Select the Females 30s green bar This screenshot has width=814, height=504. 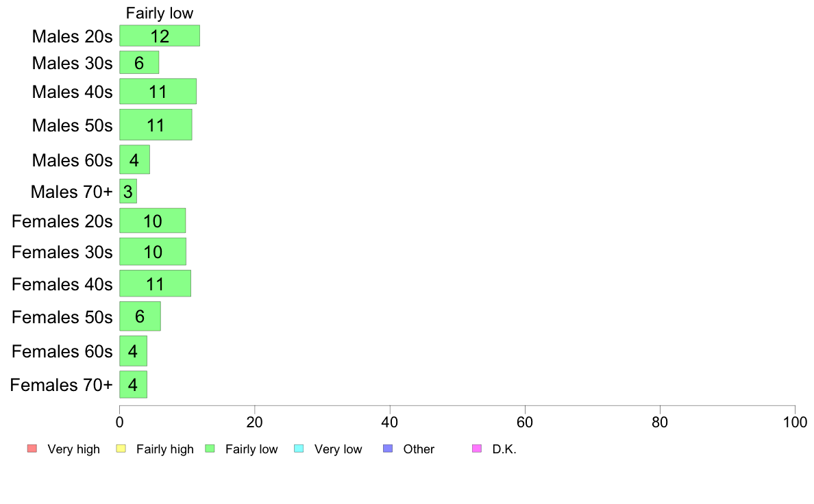(x=153, y=252)
